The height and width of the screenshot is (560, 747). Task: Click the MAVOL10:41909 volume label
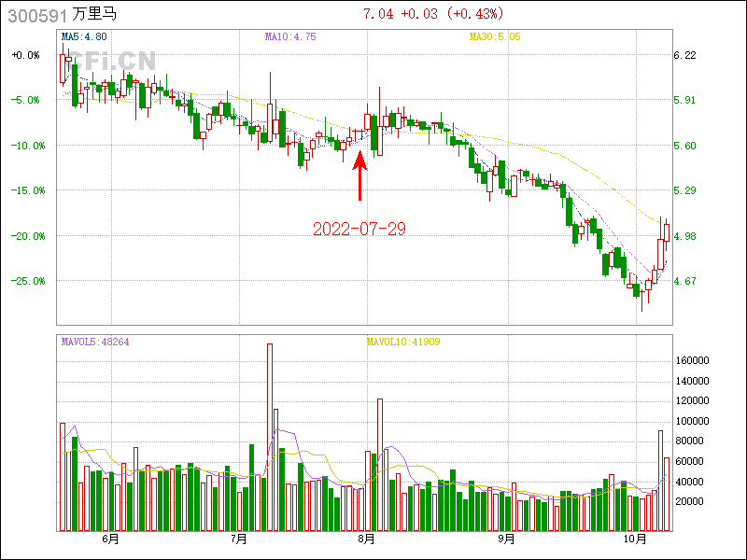pos(402,342)
